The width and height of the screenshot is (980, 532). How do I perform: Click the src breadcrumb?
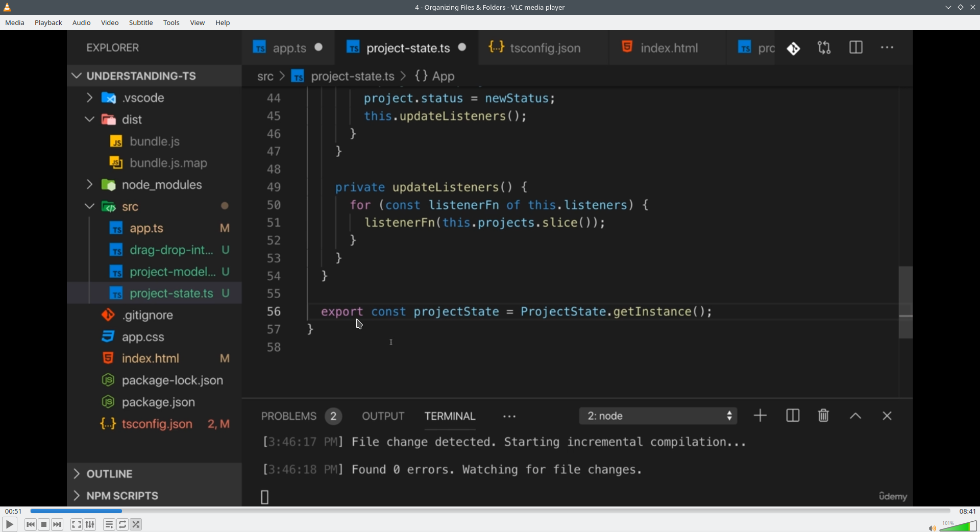265,77
